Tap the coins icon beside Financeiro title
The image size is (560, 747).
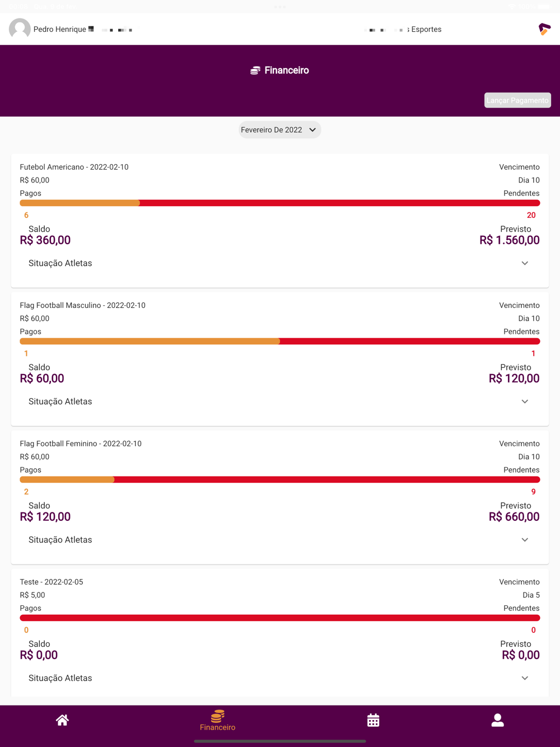(255, 71)
